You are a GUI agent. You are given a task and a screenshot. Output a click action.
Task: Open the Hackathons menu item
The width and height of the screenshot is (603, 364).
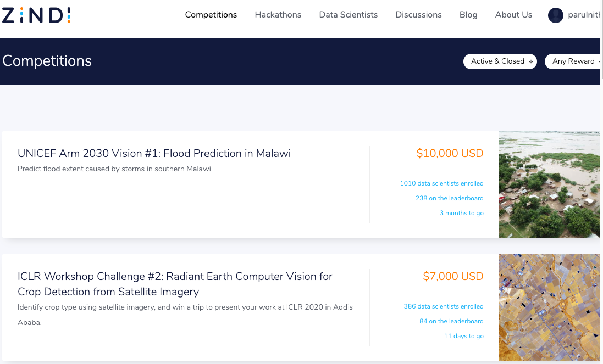(x=278, y=15)
